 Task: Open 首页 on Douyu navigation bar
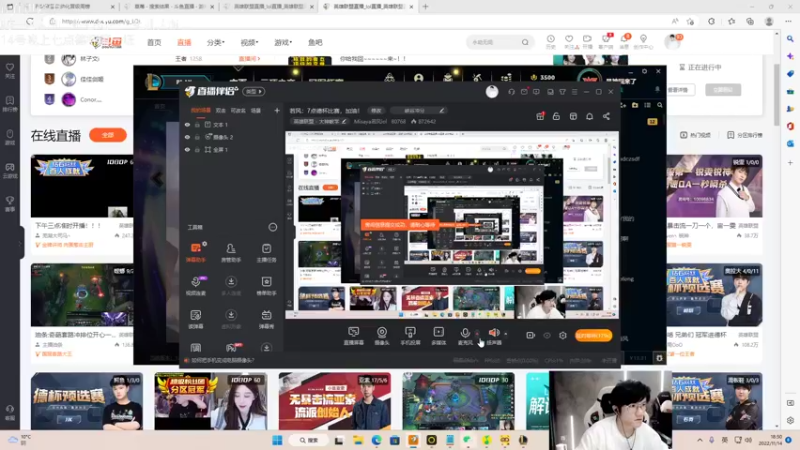click(154, 42)
